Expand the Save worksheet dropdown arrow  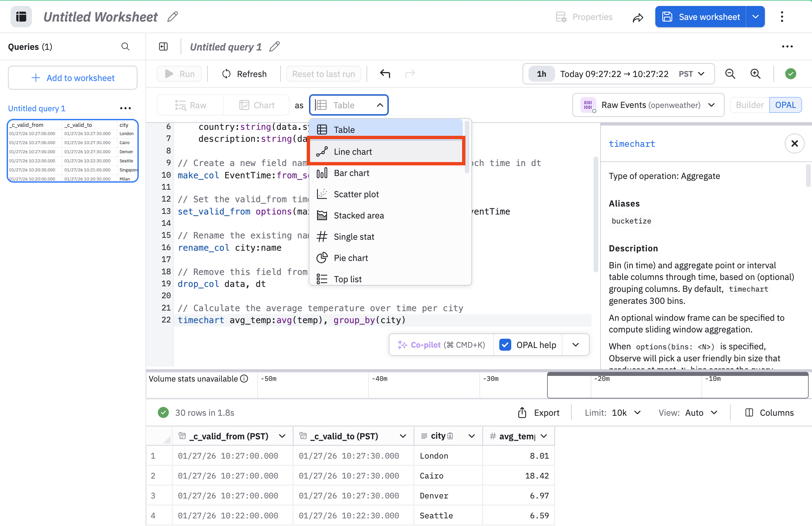tap(755, 17)
